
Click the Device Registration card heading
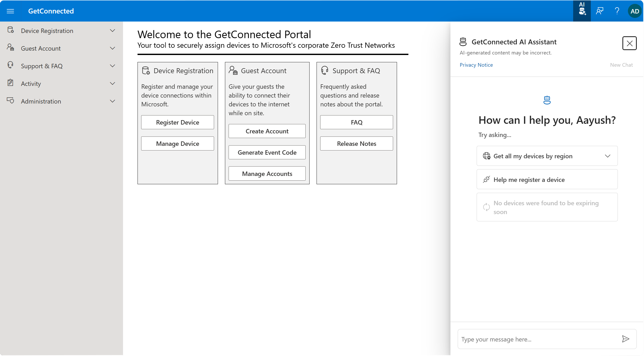[183, 71]
